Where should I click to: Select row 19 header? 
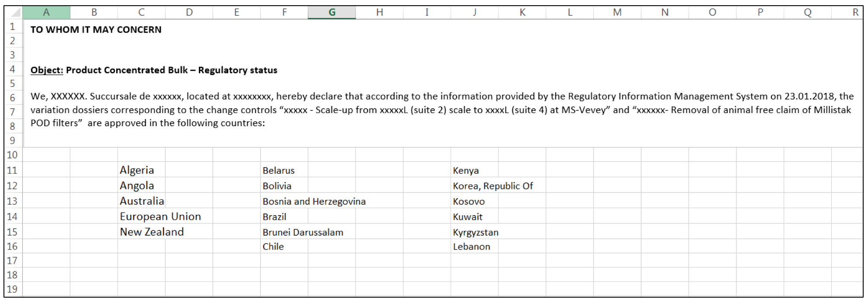click(x=13, y=289)
